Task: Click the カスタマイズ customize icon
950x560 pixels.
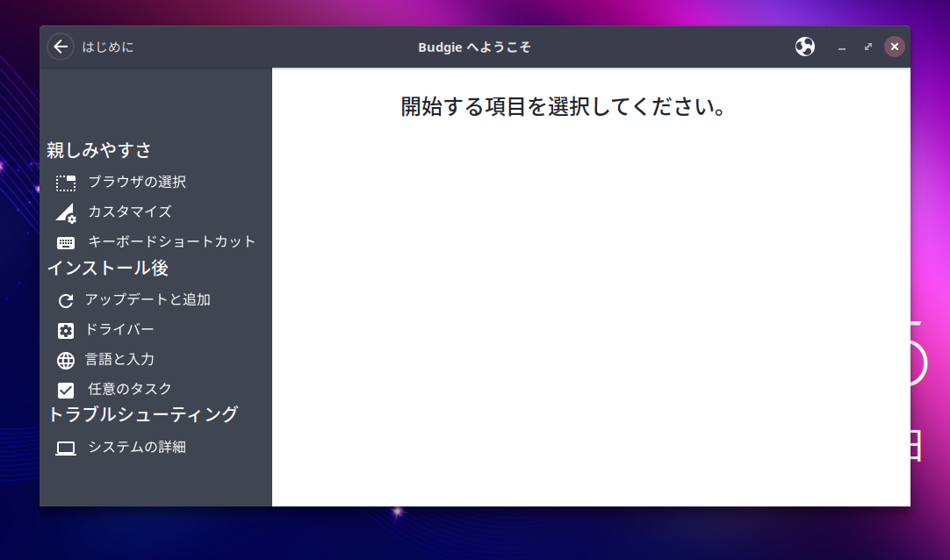Action: (x=66, y=213)
